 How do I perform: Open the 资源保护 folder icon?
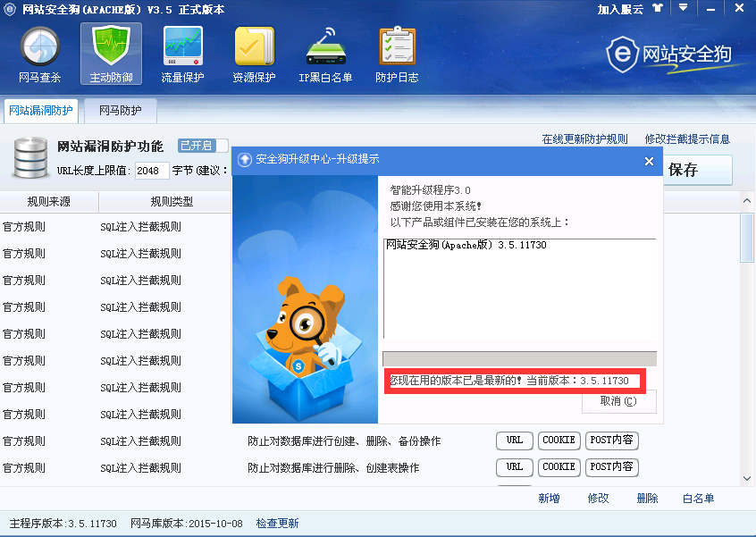pos(254,55)
